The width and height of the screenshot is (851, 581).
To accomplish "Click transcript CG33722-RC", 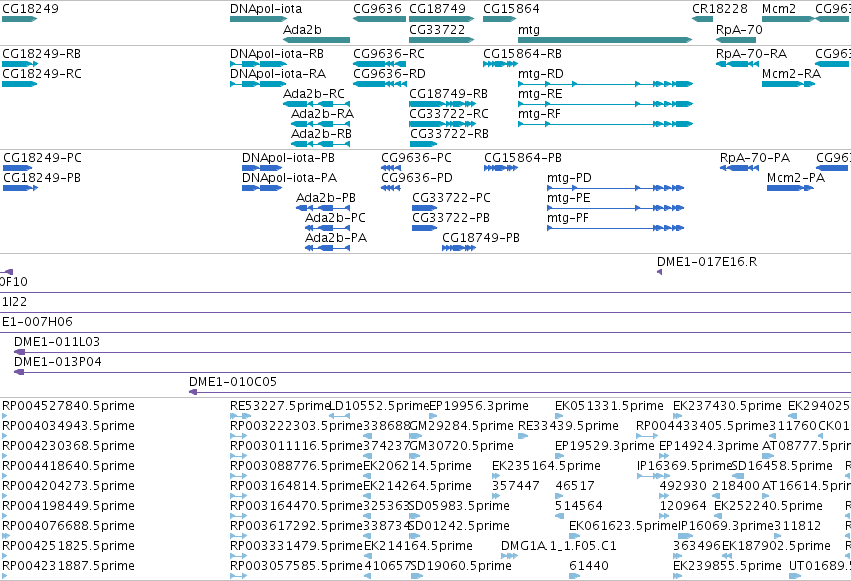I will [449, 114].
